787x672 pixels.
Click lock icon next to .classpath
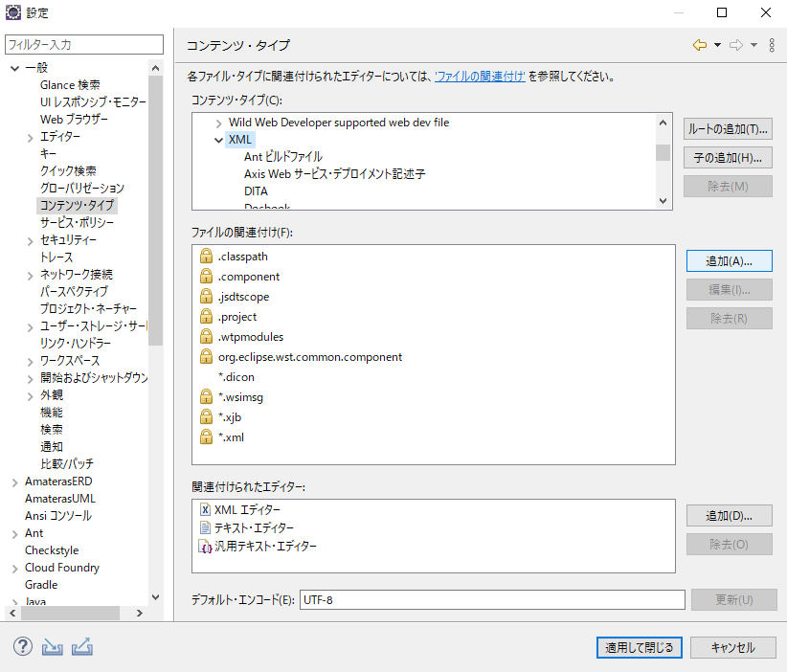click(206, 256)
